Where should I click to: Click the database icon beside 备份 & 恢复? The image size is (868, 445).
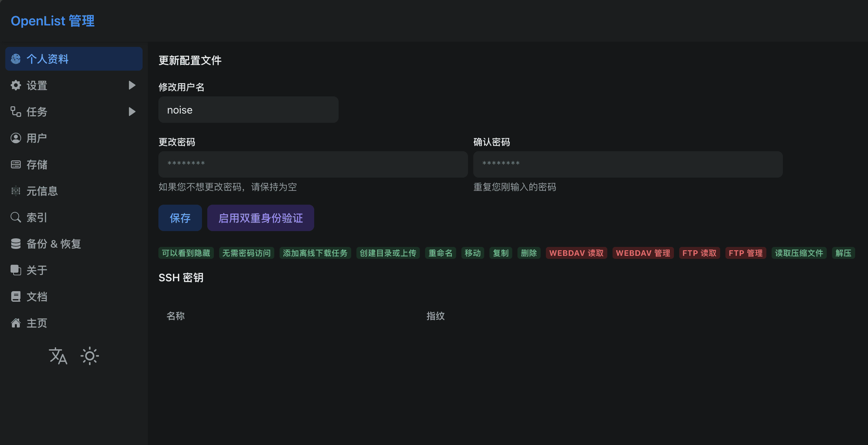[x=16, y=244]
